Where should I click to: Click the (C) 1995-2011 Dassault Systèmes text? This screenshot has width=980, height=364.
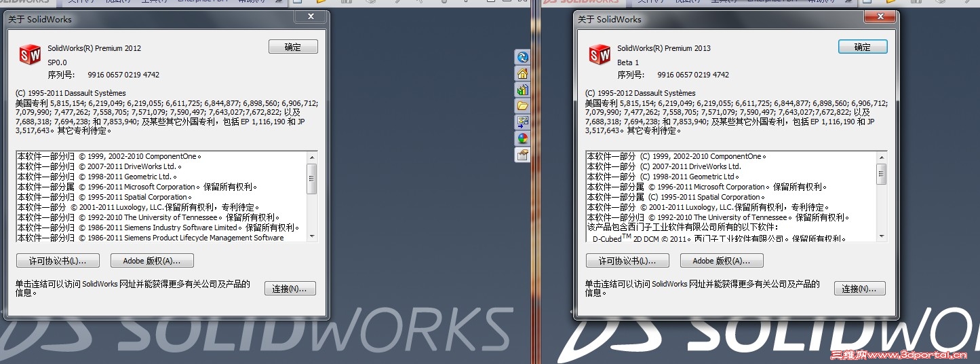pos(71,93)
